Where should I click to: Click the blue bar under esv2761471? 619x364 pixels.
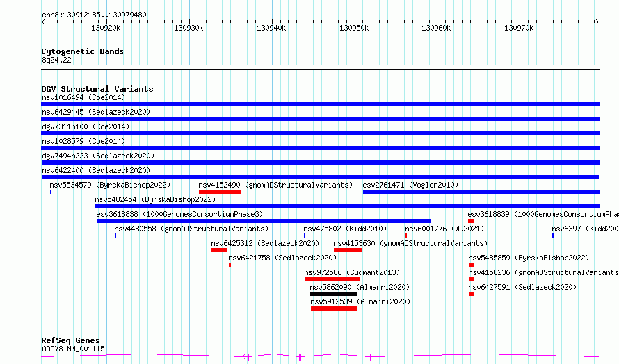[x=481, y=192]
